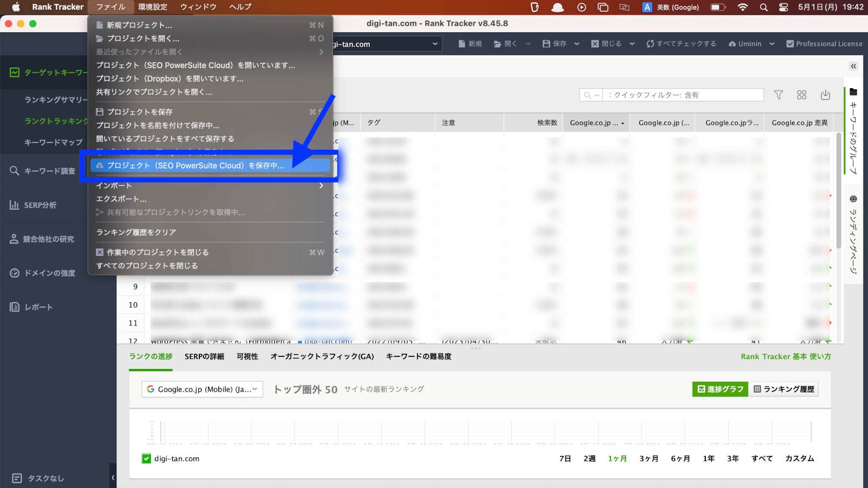Click the Spotlight search icon in menu bar
Viewport: 868px width, 488px height.
tap(763, 7)
